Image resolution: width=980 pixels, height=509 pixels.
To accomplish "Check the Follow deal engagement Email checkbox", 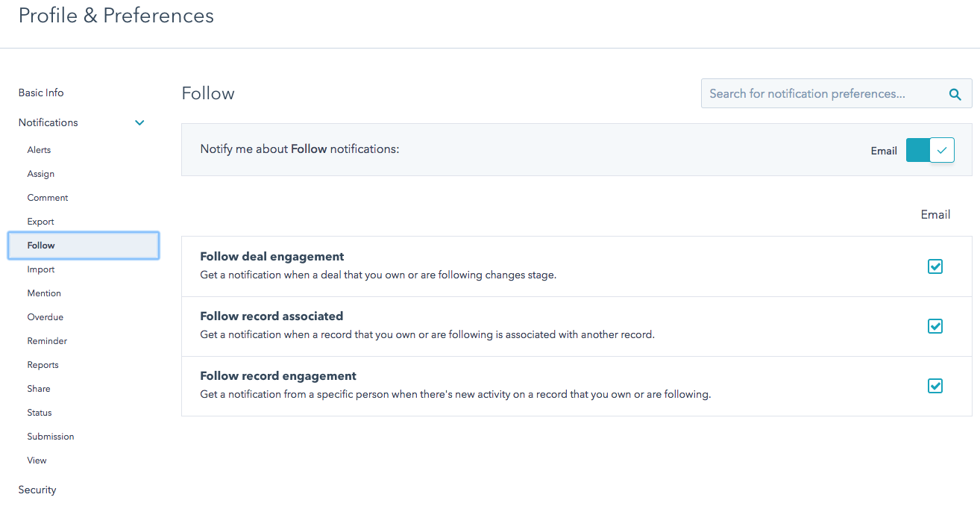I will pos(935,266).
